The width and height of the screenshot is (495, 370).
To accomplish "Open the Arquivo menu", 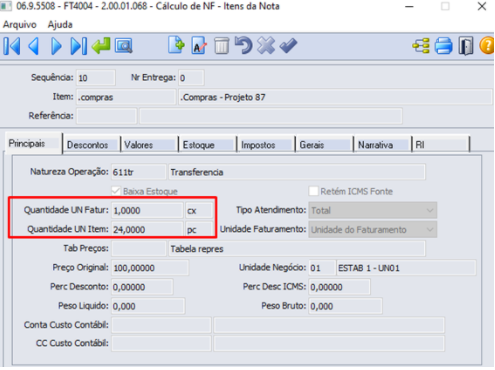I will coord(20,25).
